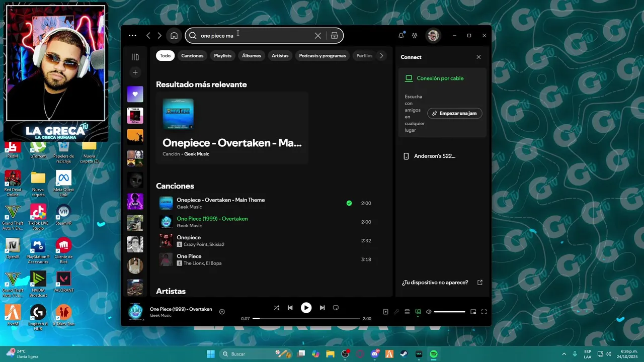This screenshot has width=644, height=362.
Task: Open the notifications bell
Action: tap(401, 36)
